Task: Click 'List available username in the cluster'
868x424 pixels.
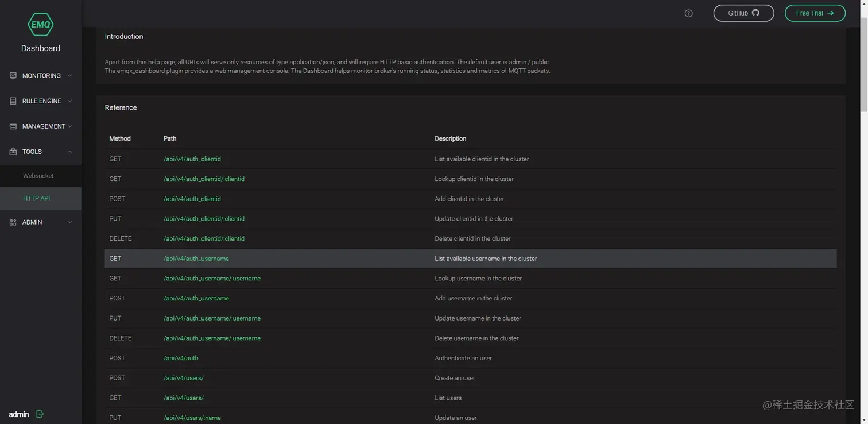Action: tap(486, 259)
